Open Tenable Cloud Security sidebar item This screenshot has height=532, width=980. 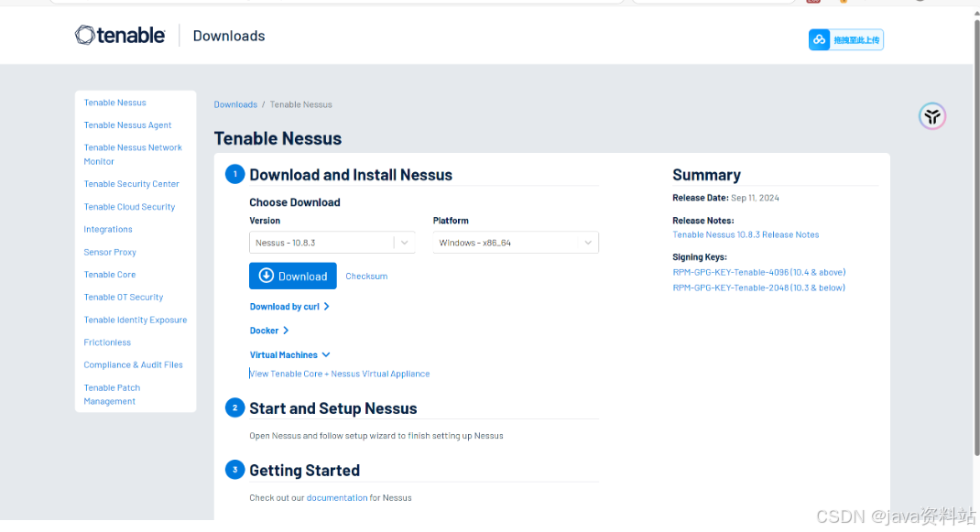(129, 207)
